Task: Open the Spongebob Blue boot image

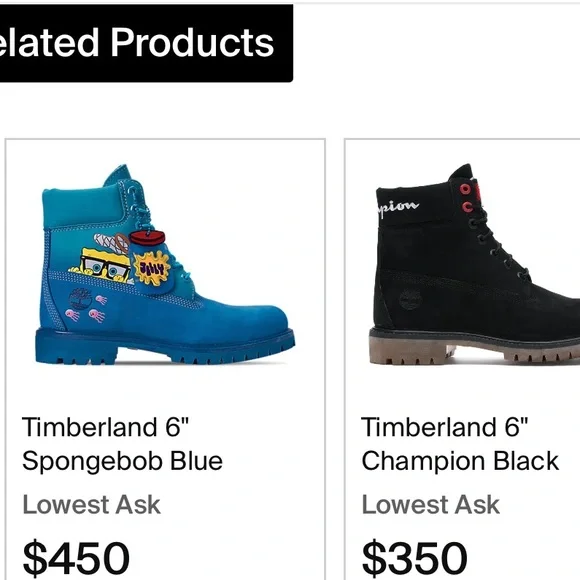Action: [x=165, y=264]
